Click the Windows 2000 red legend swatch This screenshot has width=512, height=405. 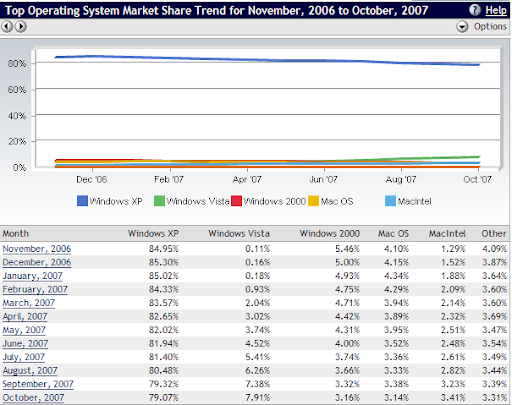(236, 201)
